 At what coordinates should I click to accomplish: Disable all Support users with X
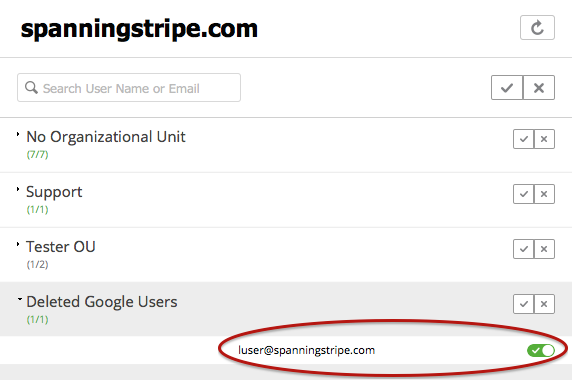pyautogui.click(x=544, y=194)
